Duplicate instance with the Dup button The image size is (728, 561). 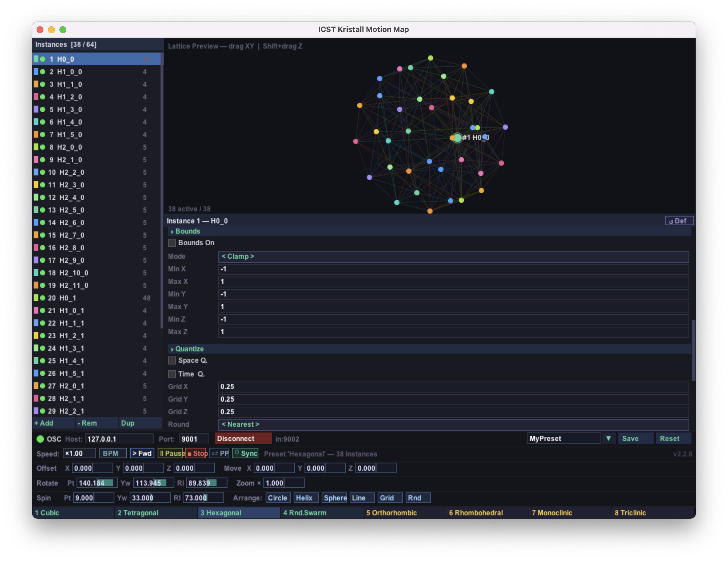140,423
